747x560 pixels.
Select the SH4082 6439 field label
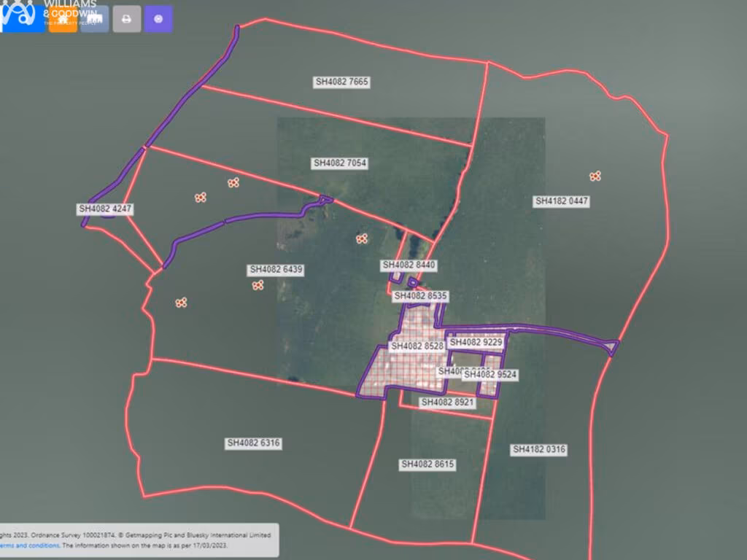pos(276,270)
